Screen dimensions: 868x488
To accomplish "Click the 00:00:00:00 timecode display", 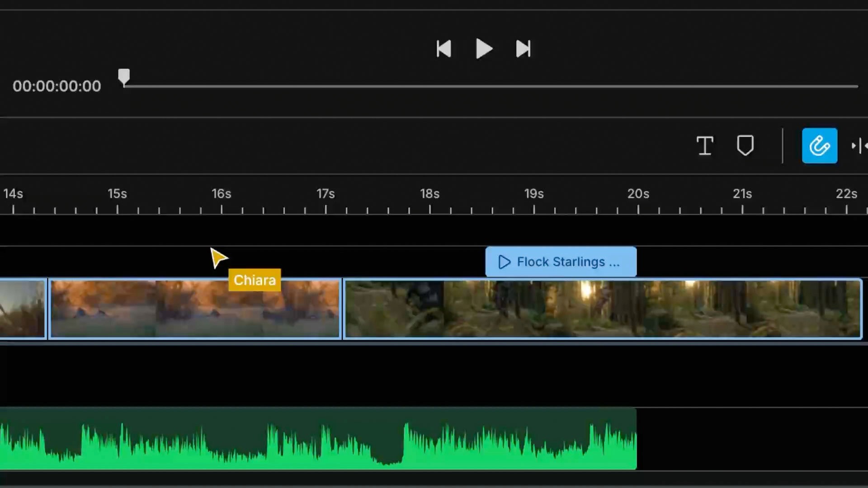I will coord(57,86).
